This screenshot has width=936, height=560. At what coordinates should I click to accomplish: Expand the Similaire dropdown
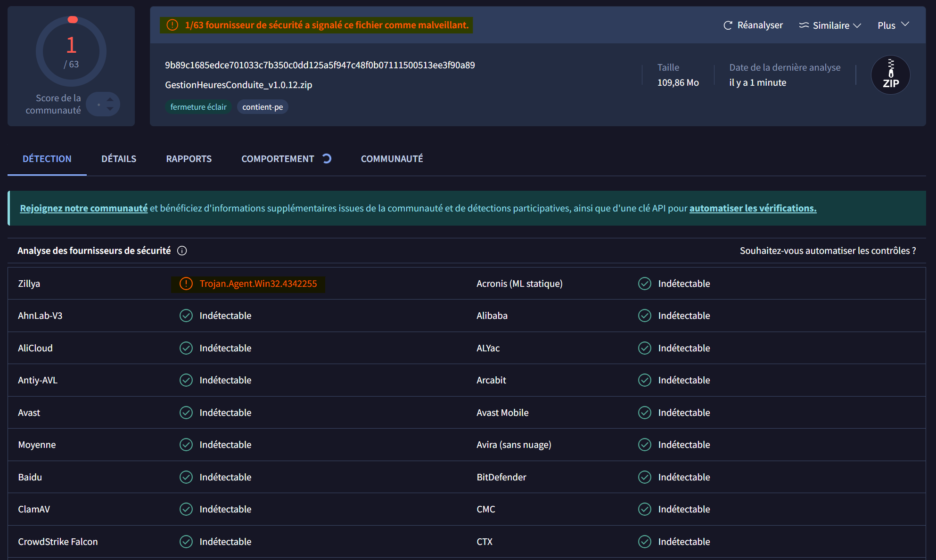click(x=830, y=25)
